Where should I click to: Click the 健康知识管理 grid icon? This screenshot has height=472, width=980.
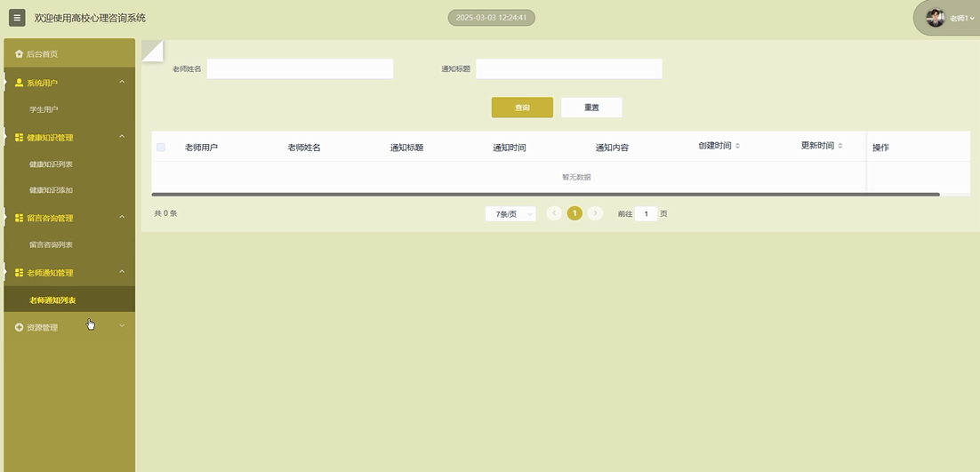click(19, 138)
